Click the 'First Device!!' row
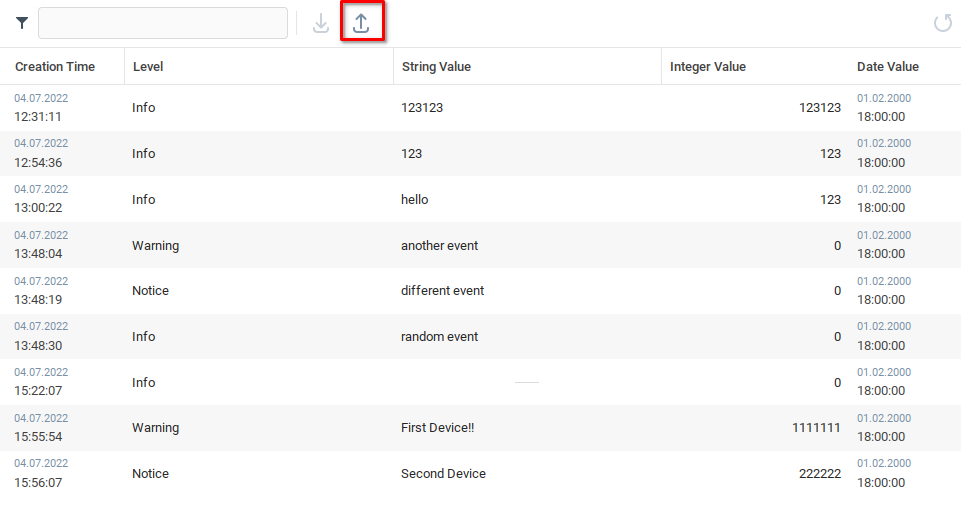 click(x=437, y=428)
